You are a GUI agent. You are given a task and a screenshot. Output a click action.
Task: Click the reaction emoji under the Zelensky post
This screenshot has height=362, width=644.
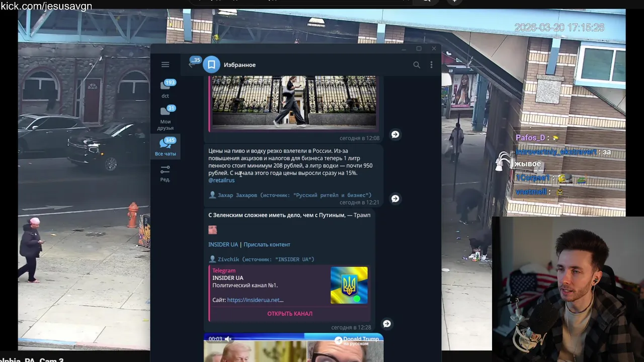(212, 230)
